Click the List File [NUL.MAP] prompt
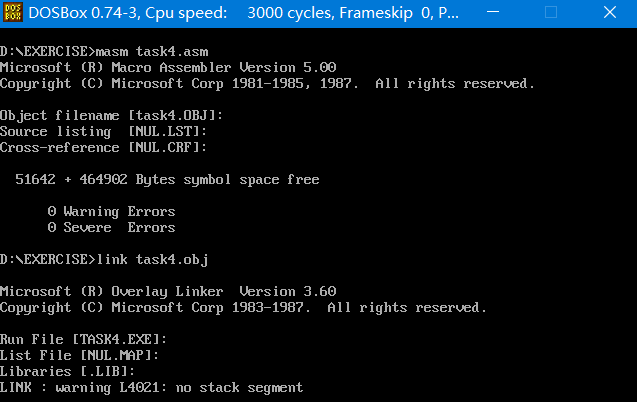 click(79, 355)
